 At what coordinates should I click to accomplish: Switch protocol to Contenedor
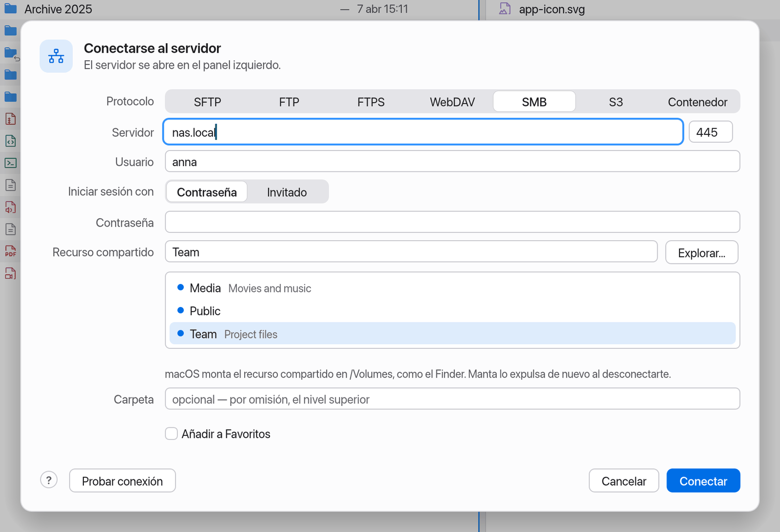pyautogui.click(x=698, y=102)
